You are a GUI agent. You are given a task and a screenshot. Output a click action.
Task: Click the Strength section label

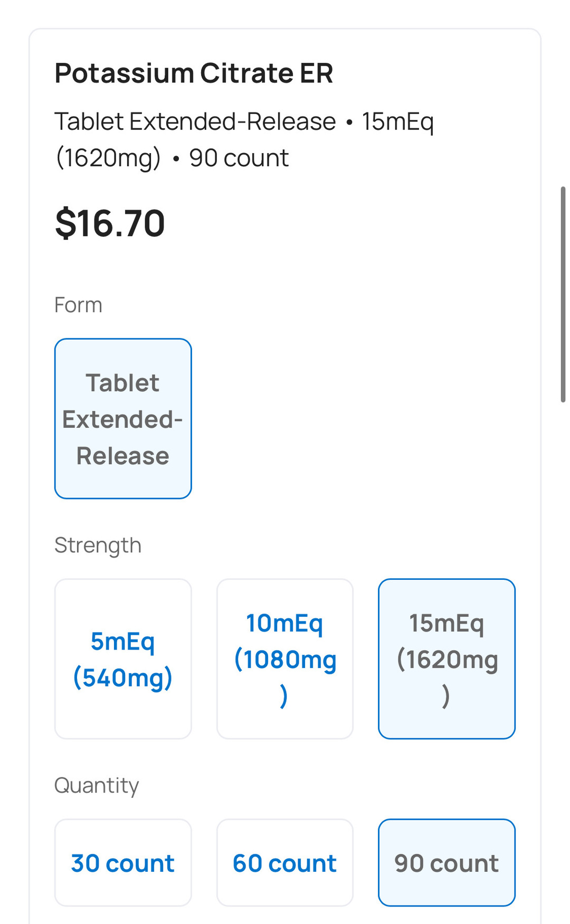[x=98, y=545]
